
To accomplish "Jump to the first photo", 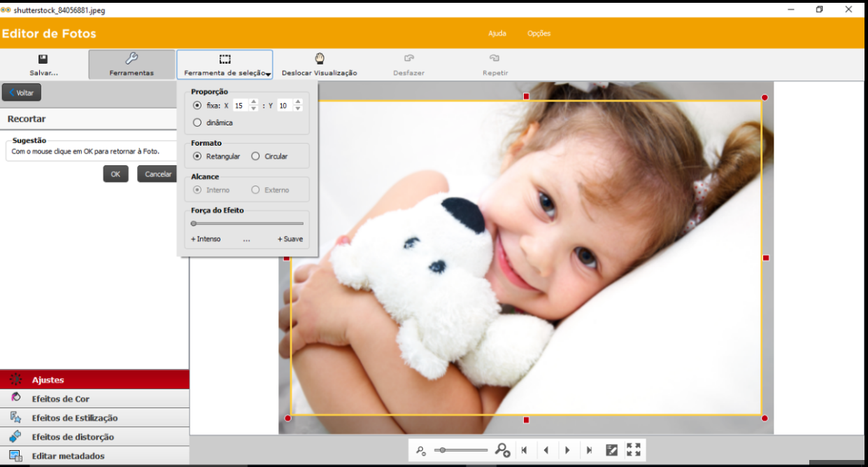I will 524,450.
